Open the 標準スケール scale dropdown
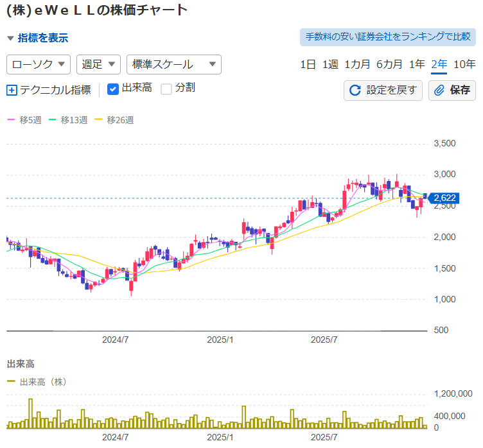The image size is (483, 448). [x=173, y=64]
